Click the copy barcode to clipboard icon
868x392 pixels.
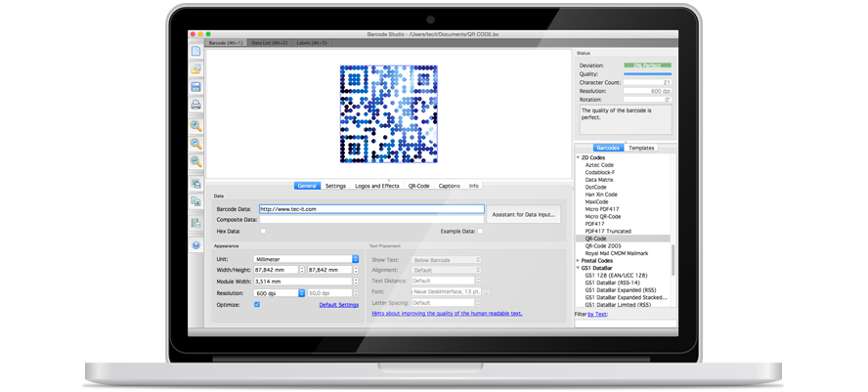195,201
